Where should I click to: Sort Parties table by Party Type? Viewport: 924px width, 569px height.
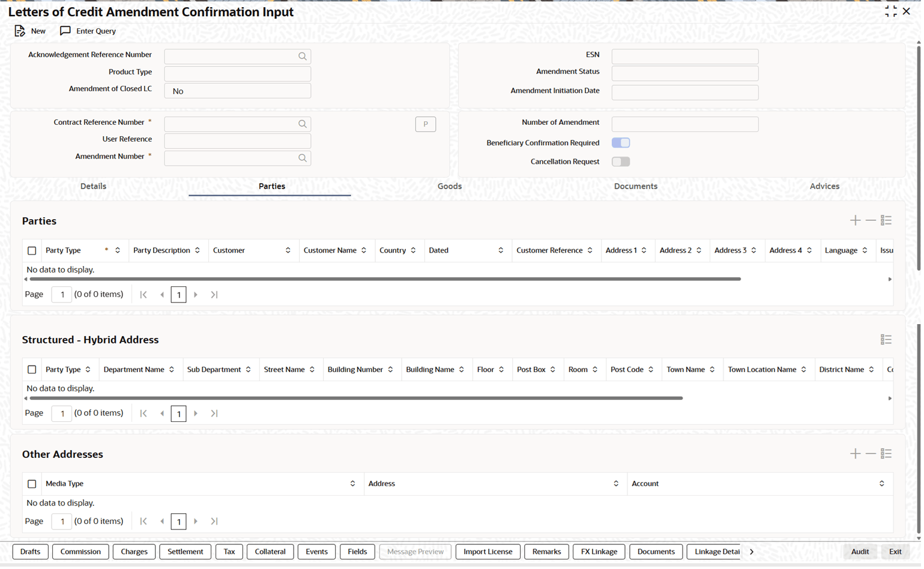[118, 250]
